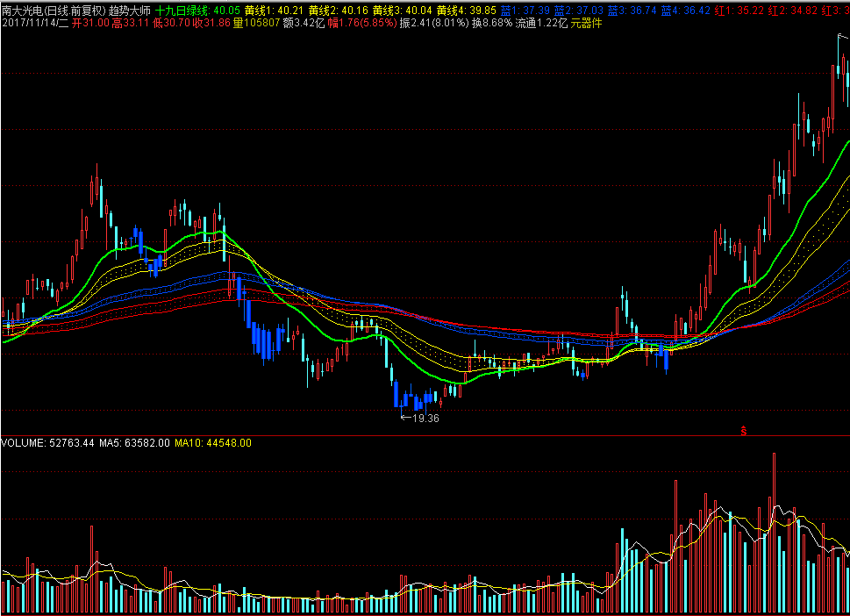Viewport: 850px width, 616px height.
Task: Select the 南大光电(日线.前复权) chart title
Action: [54, 11]
